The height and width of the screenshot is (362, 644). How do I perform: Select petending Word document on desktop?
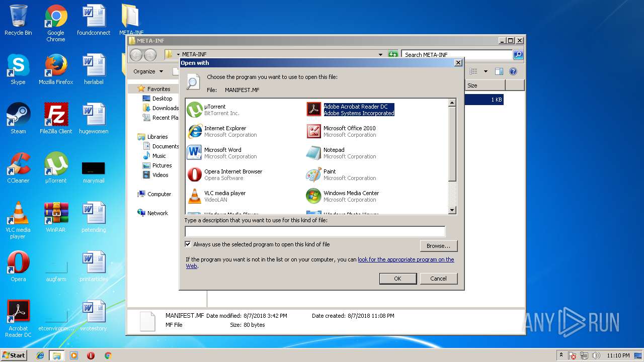click(x=94, y=217)
